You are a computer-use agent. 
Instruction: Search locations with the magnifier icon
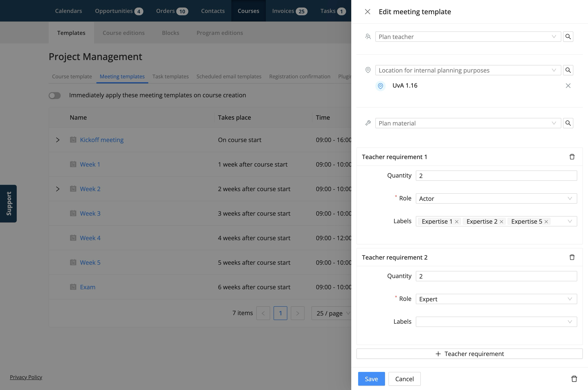tap(568, 70)
